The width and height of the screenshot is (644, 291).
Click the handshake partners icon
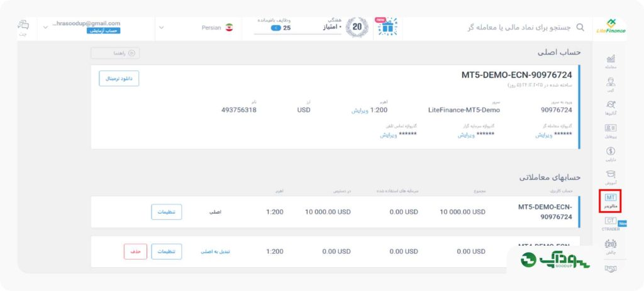point(610,269)
